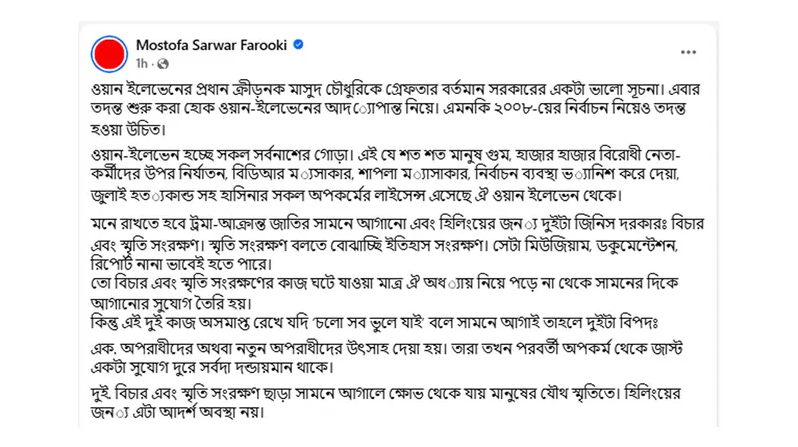Click the "1h" post timestamp
Image resolution: width=798 pixels, height=447 pixels.
tap(141, 62)
